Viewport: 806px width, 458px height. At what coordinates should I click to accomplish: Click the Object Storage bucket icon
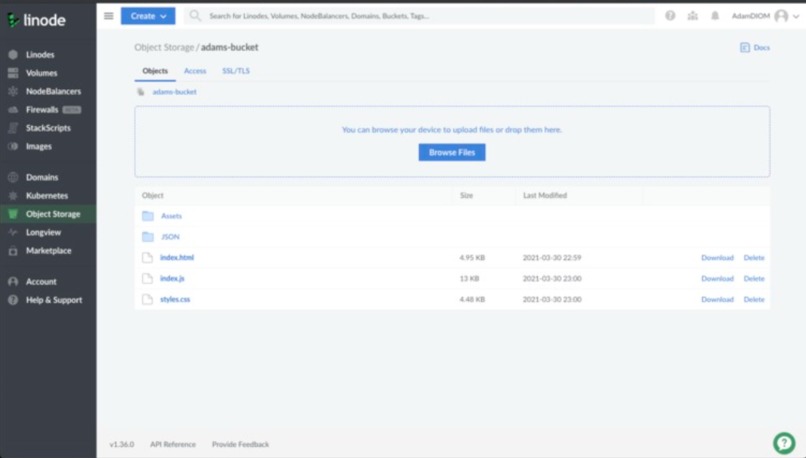[x=13, y=214]
